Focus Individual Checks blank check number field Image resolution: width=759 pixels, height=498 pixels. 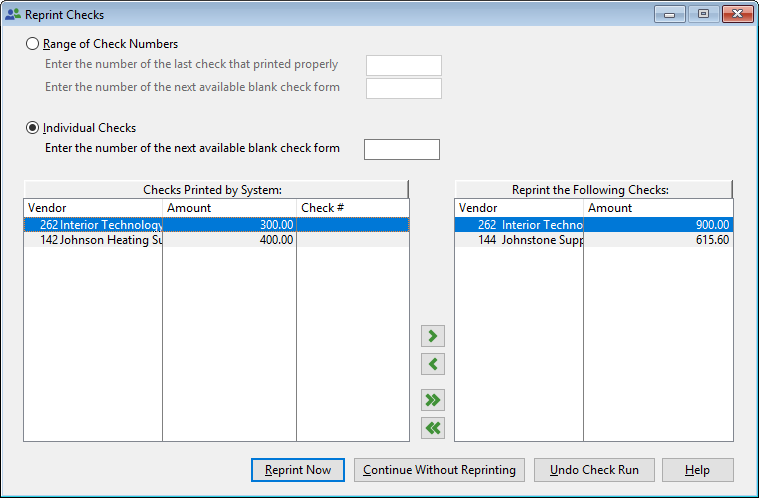[401, 149]
